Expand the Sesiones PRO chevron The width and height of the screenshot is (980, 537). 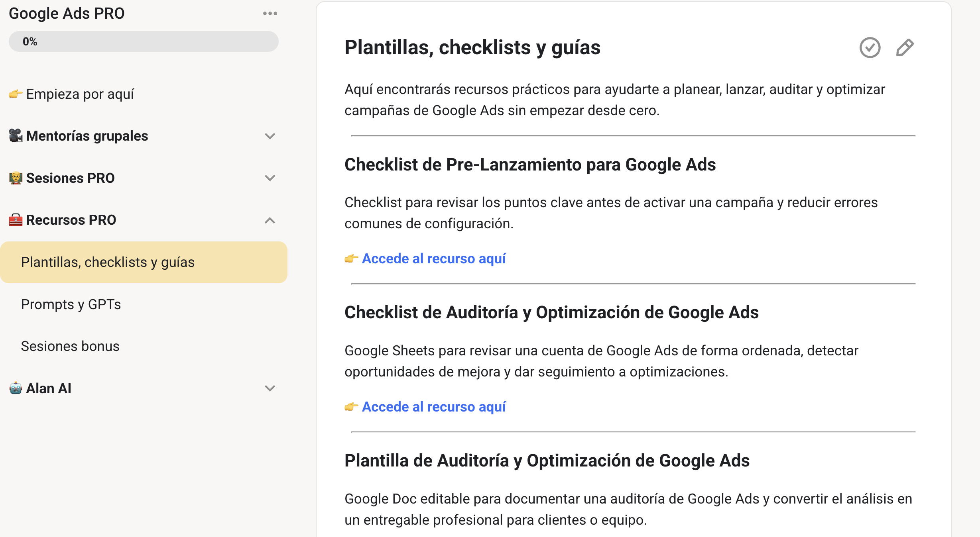270,178
